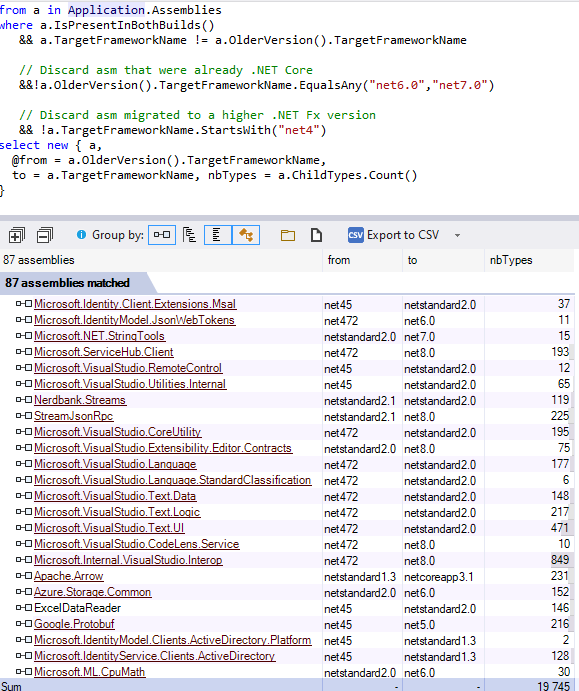Toggle Group by namespace hierarchy button
The image size is (579, 691).
pyautogui.click(x=189, y=235)
